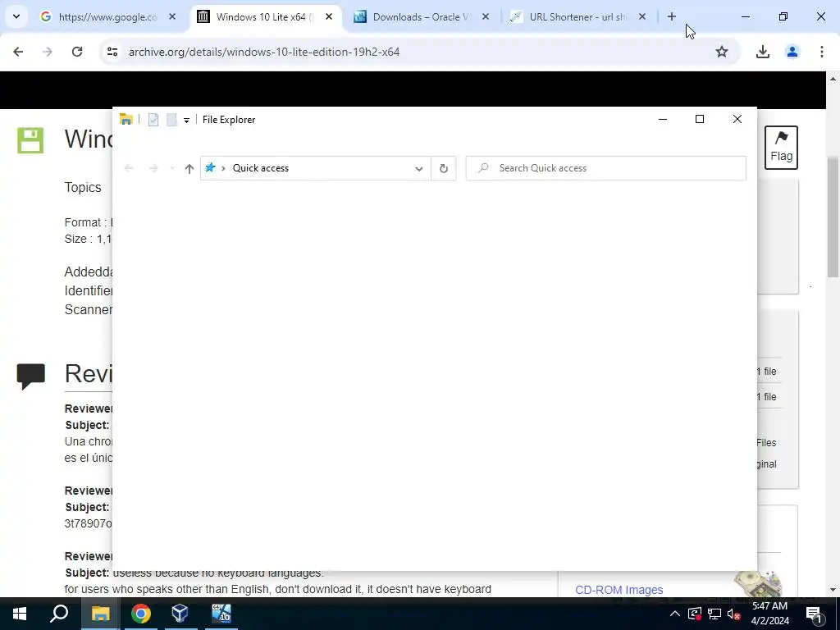This screenshot has height=630, width=840.
Task: Click the Chrome page vertical scrollbar thumb
Action: 833,217
